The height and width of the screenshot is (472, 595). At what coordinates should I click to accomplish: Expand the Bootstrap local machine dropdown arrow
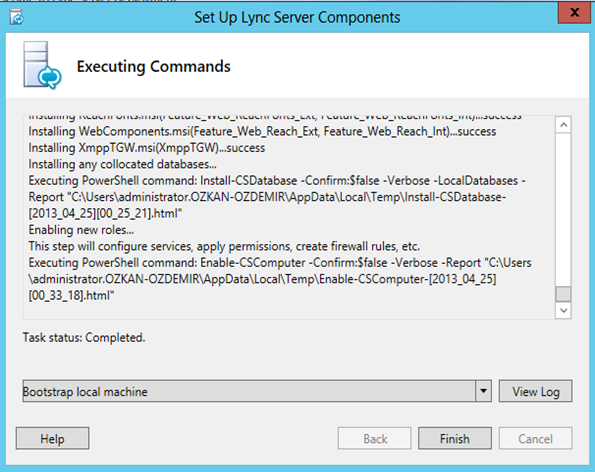(x=483, y=391)
